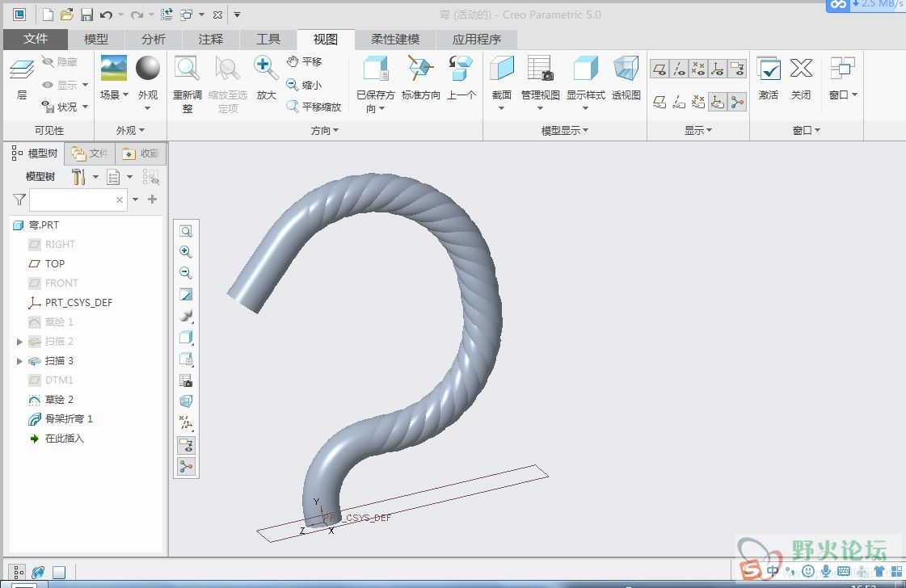Select the Zoom Out (缩小) tool
The height and width of the screenshot is (588, 906).
[305, 85]
